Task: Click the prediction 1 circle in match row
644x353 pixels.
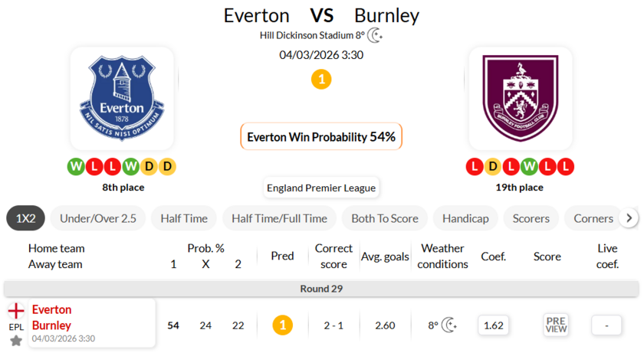Action: point(282,325)
